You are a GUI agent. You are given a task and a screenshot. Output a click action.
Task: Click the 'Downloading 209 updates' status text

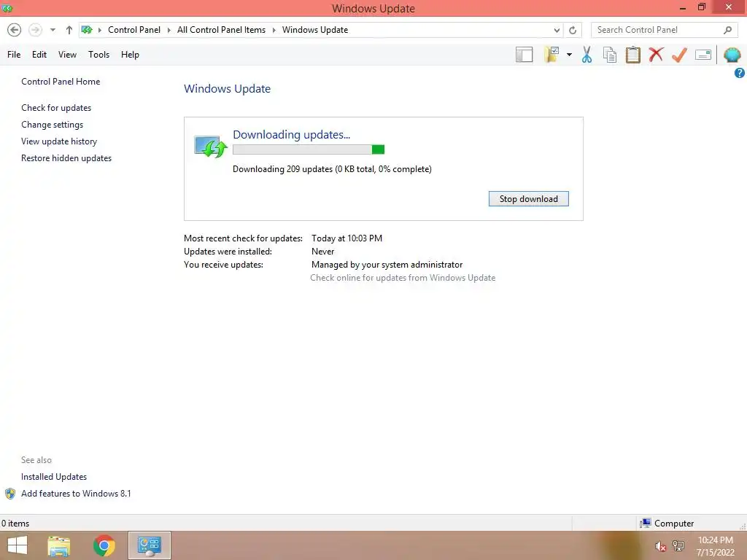coord(332,169)
